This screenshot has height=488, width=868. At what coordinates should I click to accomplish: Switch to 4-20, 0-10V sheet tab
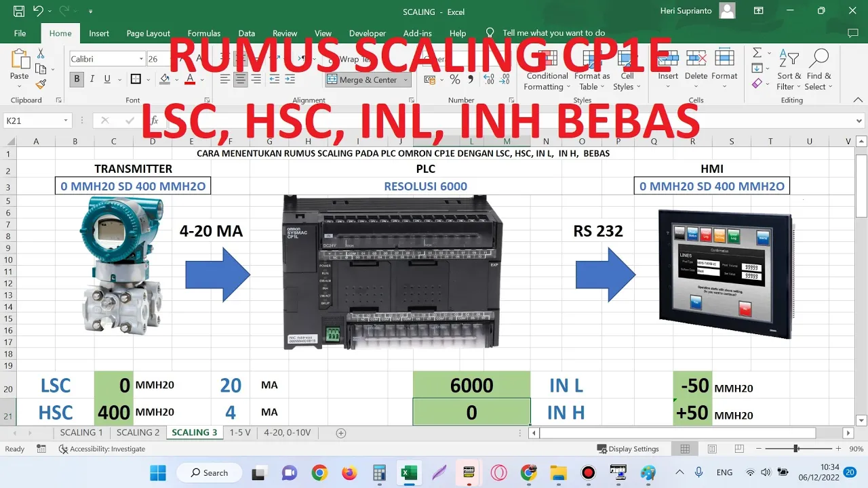pyautogui.click(x=287, y=432)
